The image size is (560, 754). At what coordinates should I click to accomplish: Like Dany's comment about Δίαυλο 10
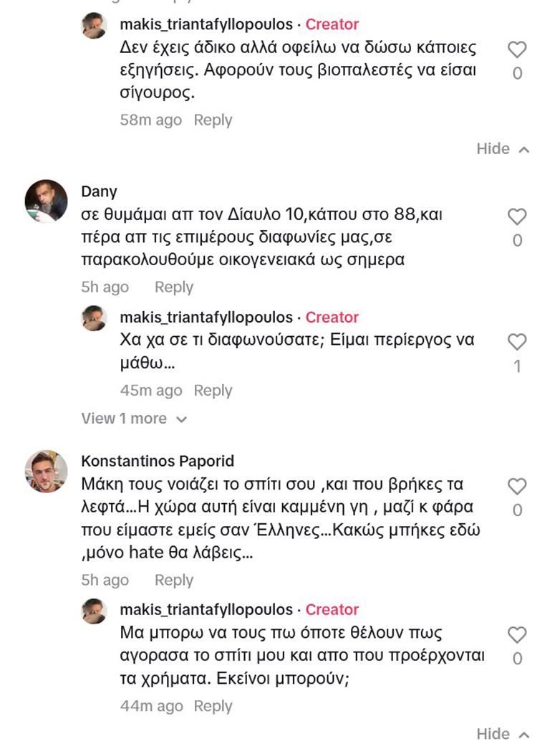coord(517,217)
